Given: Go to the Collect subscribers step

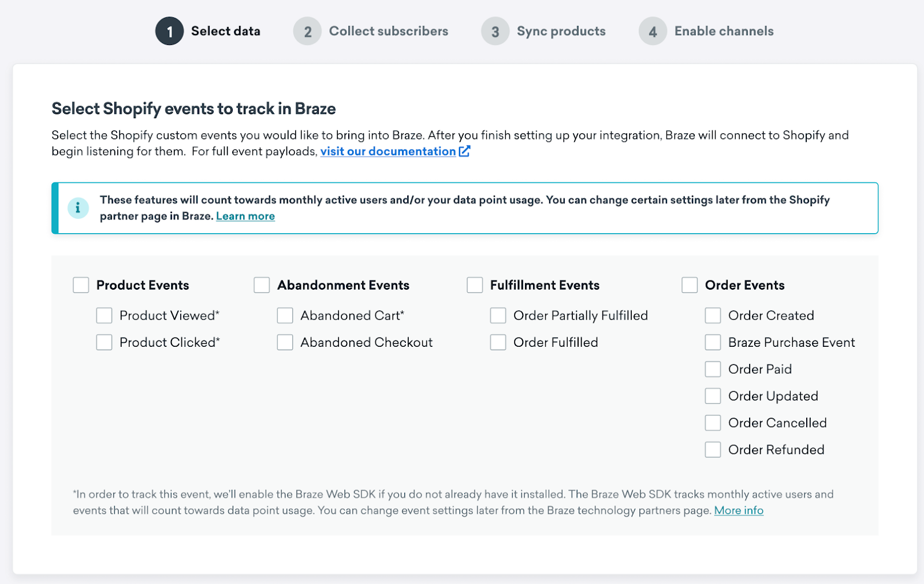Looking at the screenshot, I should pos(389,31).
